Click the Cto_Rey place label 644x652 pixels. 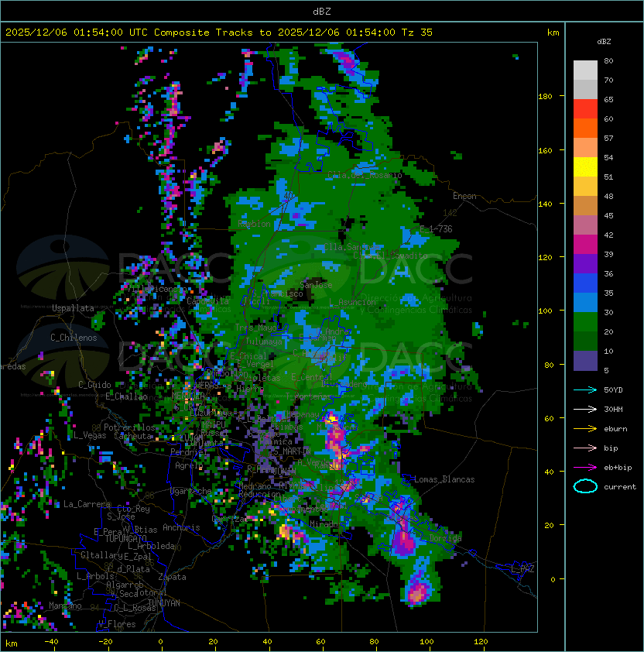click(133, 509)
